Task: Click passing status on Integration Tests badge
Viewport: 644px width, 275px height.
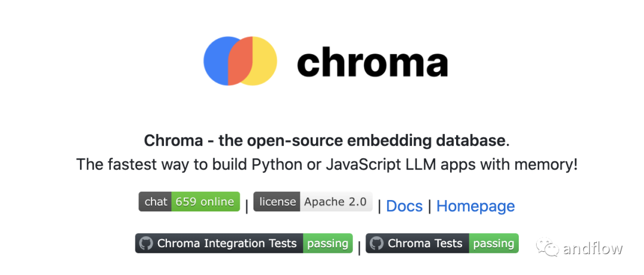Action: (327, 243)
